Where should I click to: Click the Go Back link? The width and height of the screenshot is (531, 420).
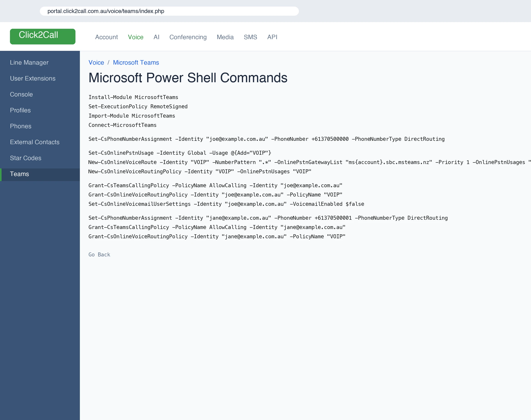[99, 255]
